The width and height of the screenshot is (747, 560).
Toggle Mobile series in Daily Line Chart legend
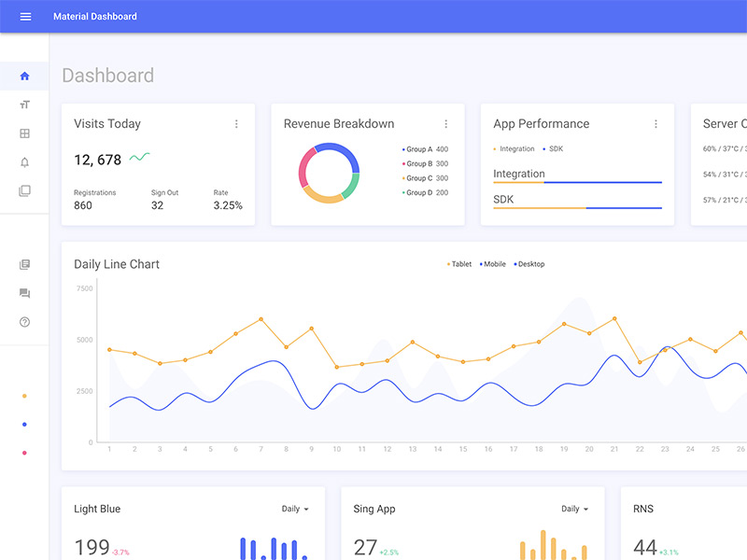click(493, 264)
